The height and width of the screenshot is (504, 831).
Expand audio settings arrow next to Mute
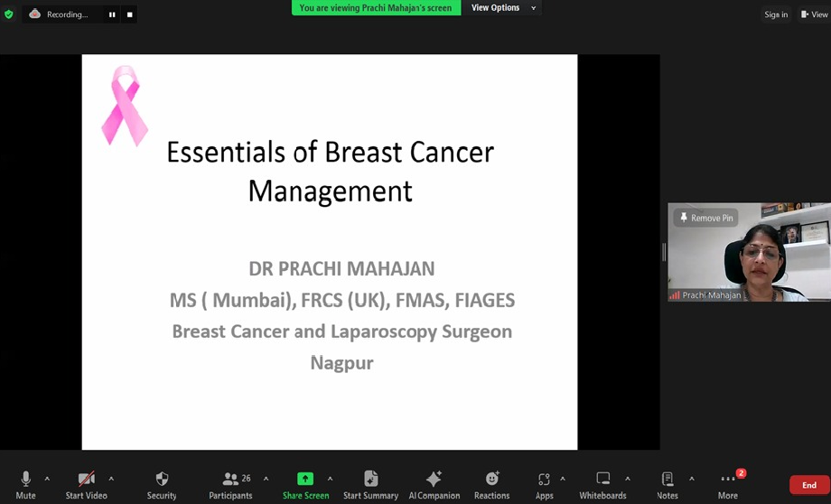click(x=47, y=479)
